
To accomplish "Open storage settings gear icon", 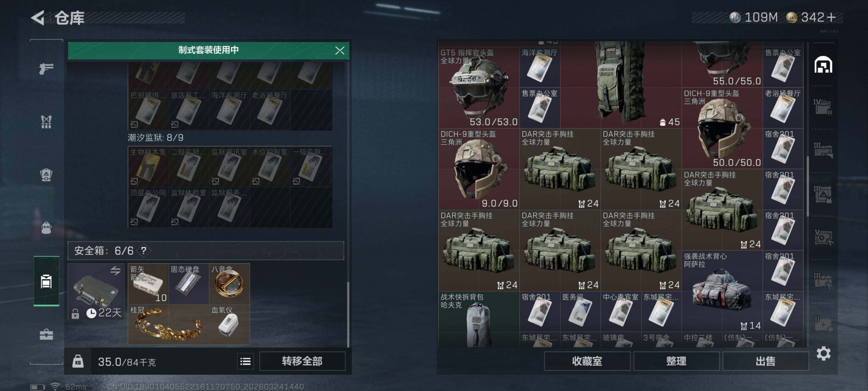I will (823, 353).
